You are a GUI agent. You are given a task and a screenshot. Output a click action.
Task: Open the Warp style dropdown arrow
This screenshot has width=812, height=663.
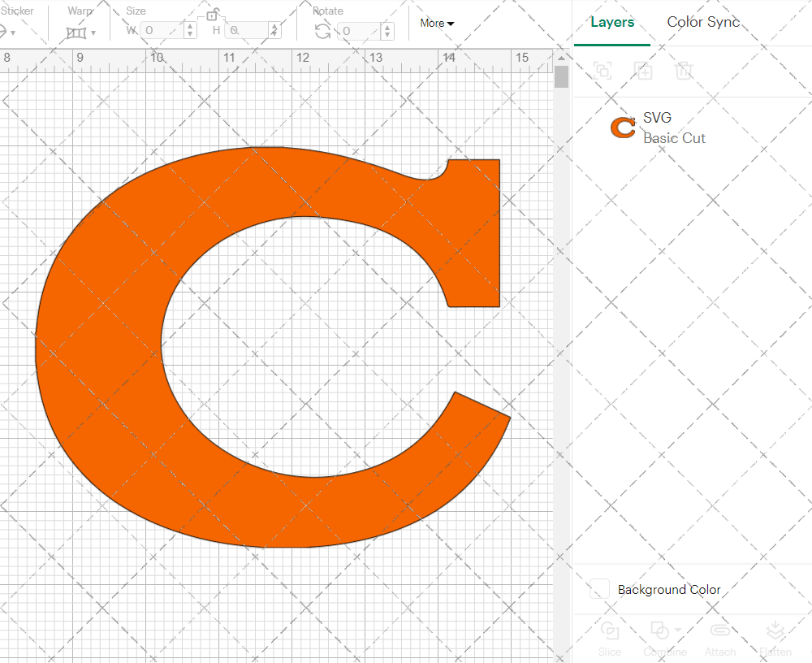tap(92, 31)
